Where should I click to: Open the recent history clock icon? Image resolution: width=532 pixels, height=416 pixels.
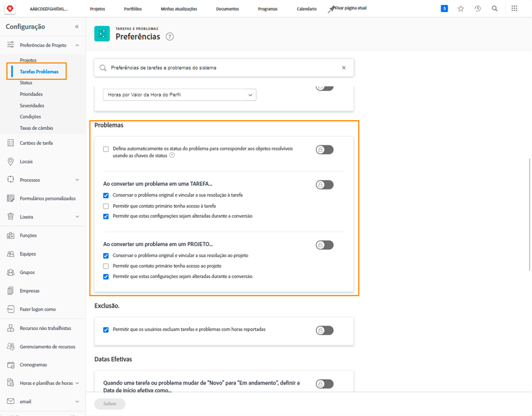pos(477,8)
